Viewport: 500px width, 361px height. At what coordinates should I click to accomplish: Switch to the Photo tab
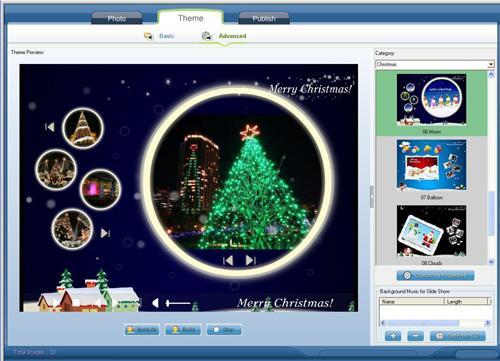click(x=117, y=18)
